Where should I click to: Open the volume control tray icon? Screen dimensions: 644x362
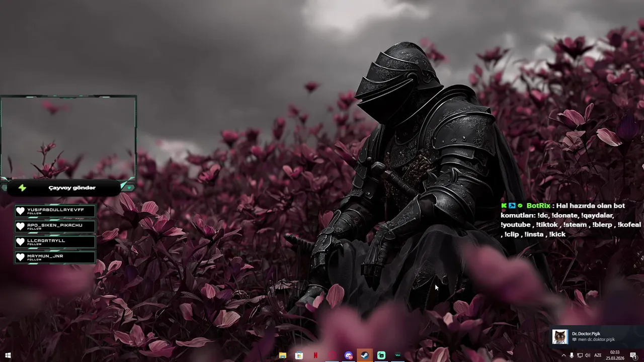tap(587, 355)
